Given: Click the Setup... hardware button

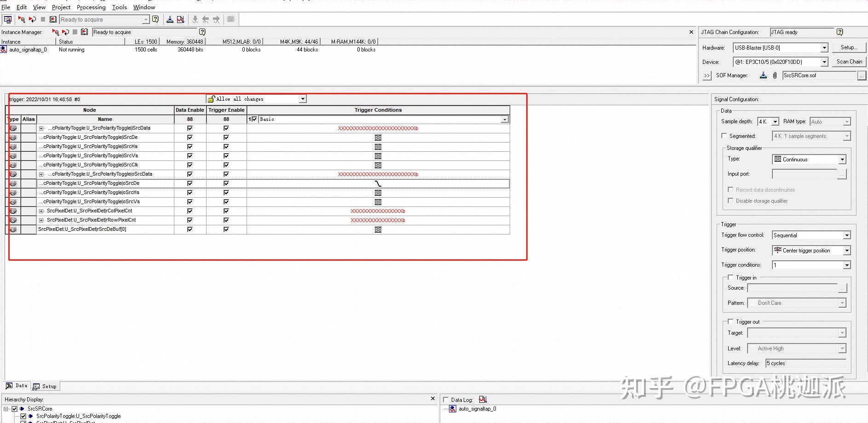Looking at the screenshot, I should (849, 47).
